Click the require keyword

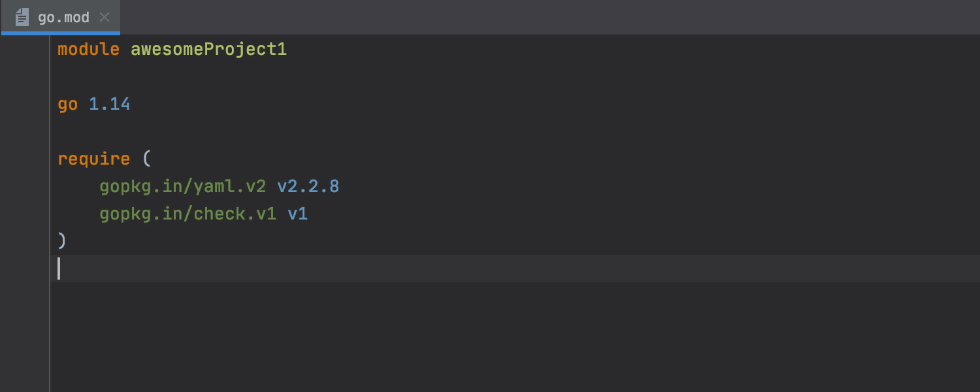93,159
